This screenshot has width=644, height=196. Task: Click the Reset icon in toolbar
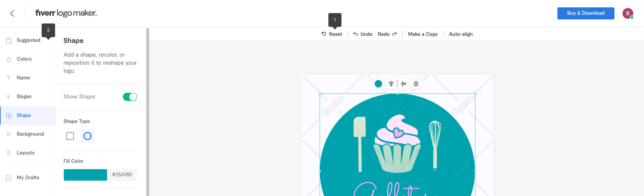(324, 34)
